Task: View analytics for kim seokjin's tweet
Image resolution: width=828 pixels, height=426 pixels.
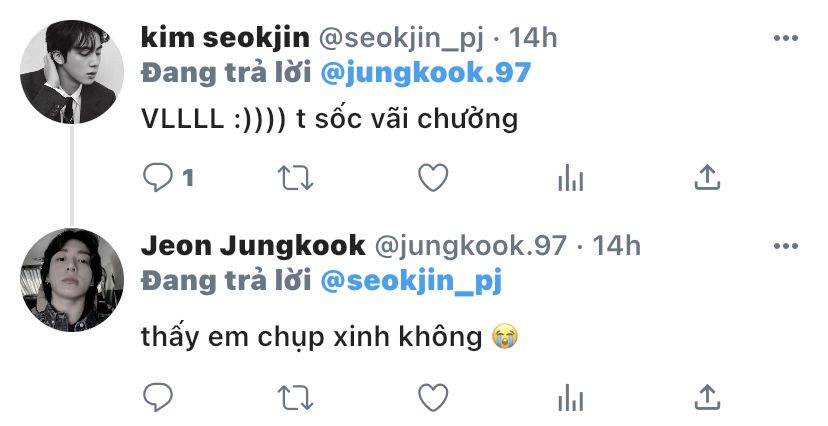Action: click(571, 178)
